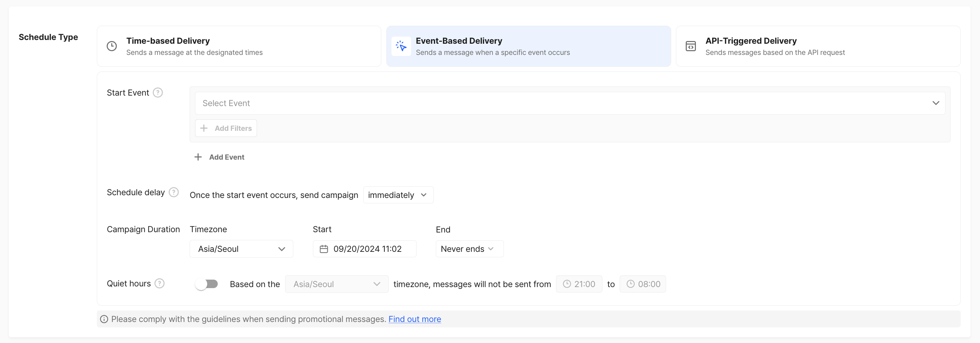
Task: Click the Add Event button
Action: coord(219,157)
